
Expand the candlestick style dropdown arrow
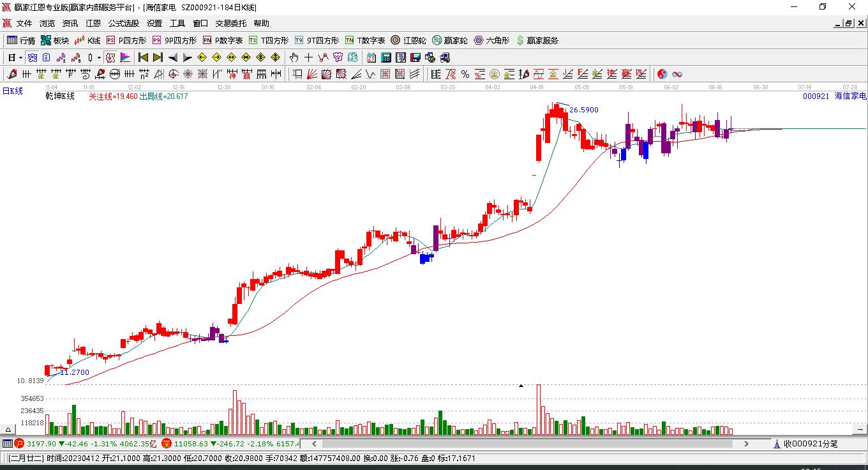(x=98, y=57)
